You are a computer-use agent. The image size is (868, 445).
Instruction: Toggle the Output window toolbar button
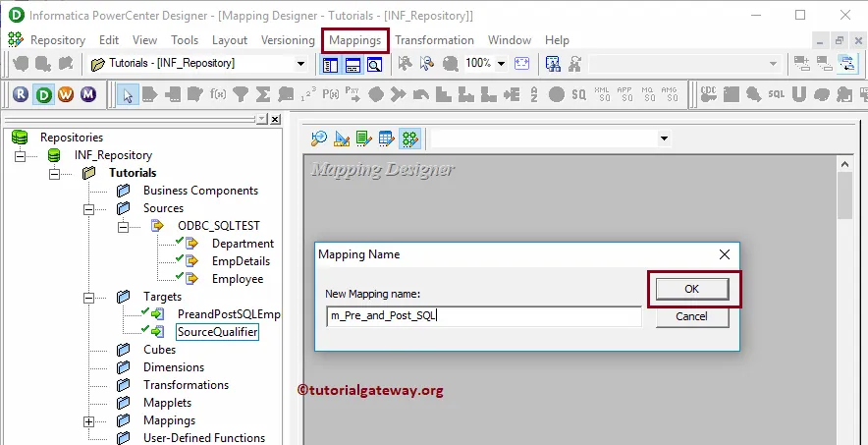[353, 64]
